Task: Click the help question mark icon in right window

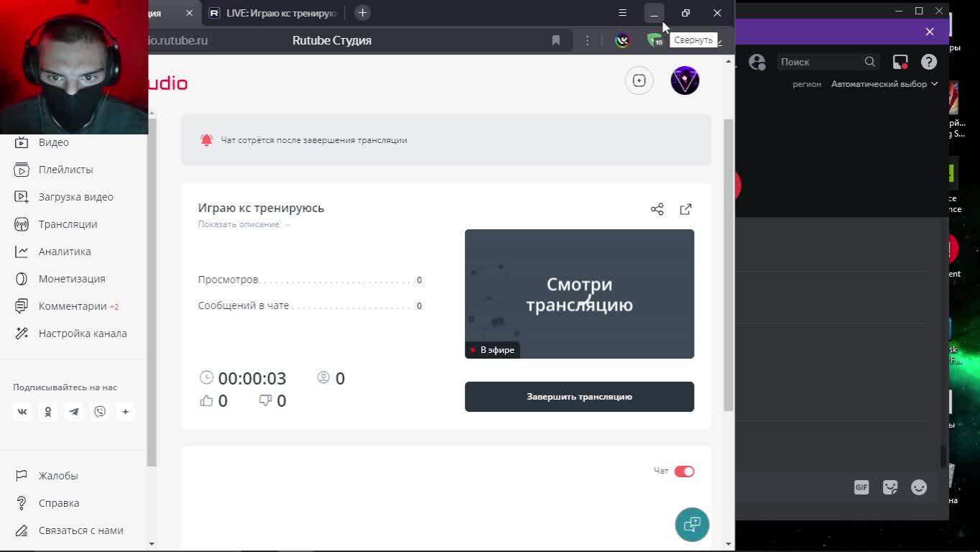Action: click(x=929, y=62)
